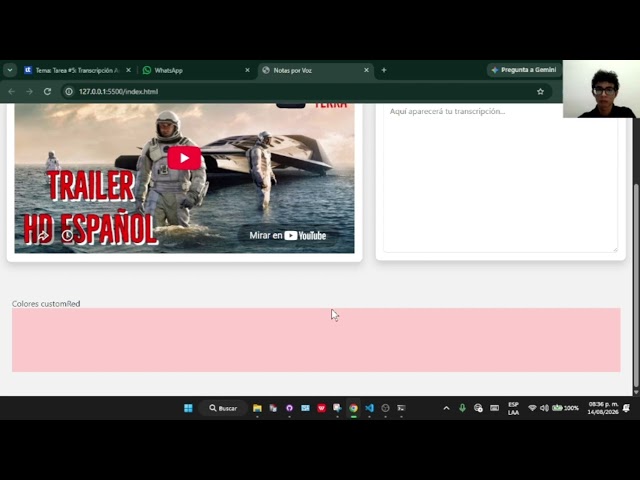Open a new browser tab
Screen dimensions: 640x480
point(384,70)
